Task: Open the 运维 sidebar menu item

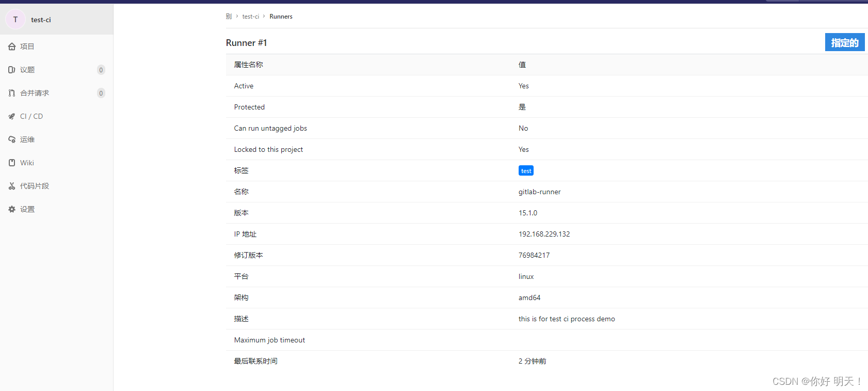Action: pos(57,139)
